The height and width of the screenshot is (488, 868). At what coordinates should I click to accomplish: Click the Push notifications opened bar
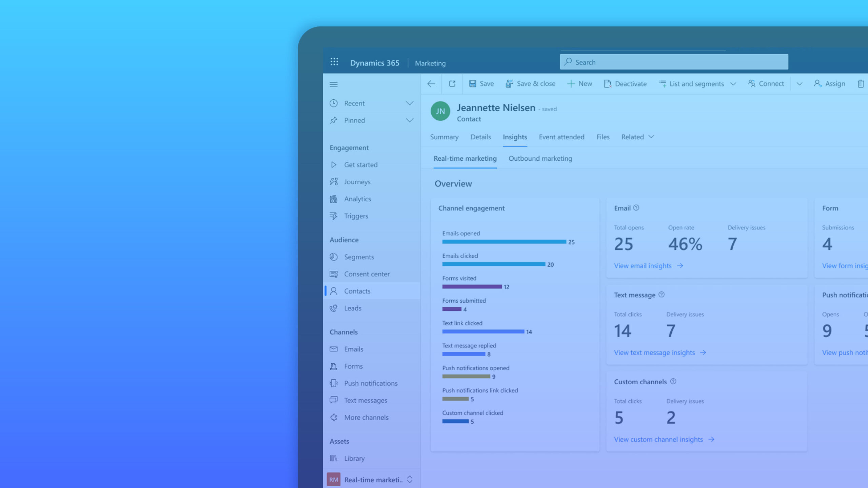tap(466, 377)
